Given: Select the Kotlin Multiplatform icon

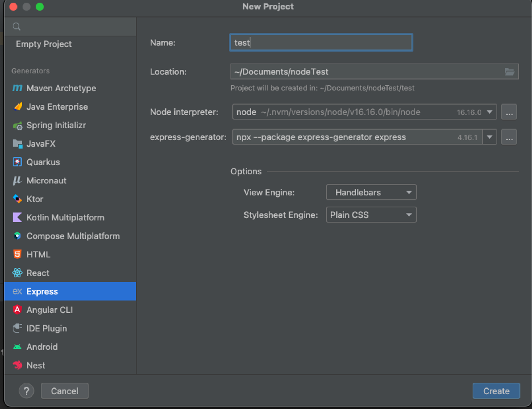Looking at the screenshot, I should (17, 217).
